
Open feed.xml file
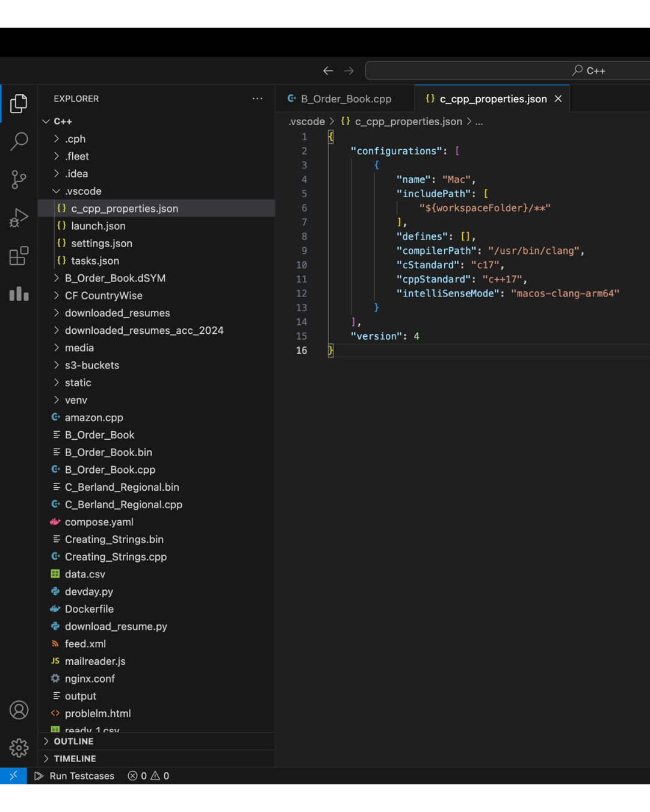(156, 645)
